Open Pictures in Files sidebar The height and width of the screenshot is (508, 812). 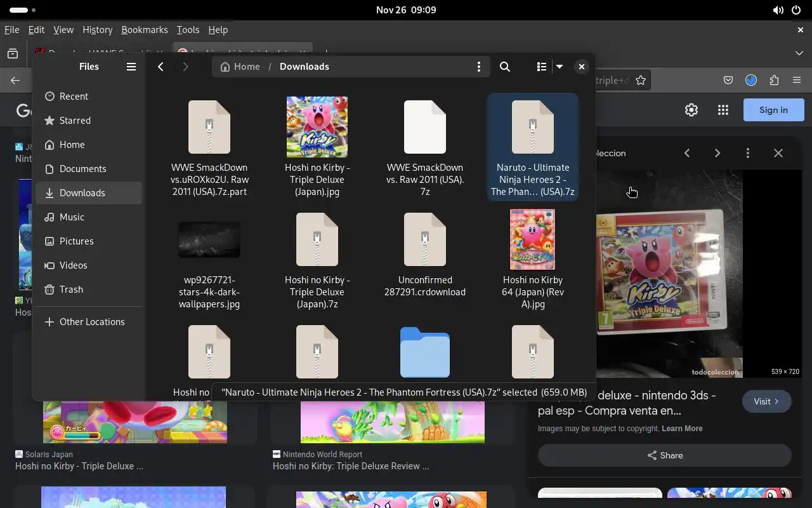click(x=89, y=241)
